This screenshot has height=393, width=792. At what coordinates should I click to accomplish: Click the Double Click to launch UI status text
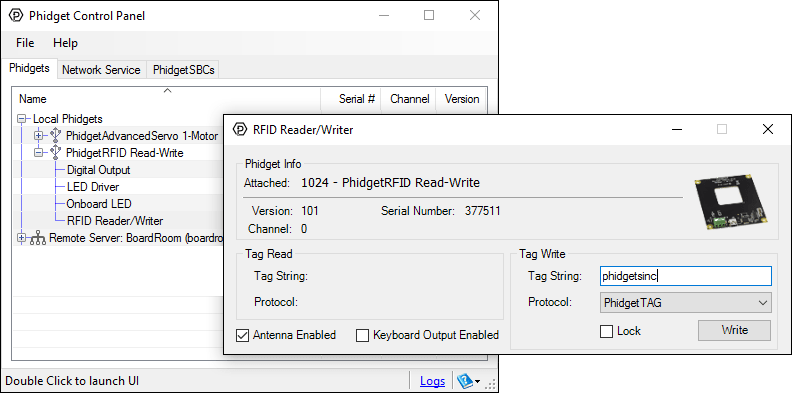tap(72, 381)
